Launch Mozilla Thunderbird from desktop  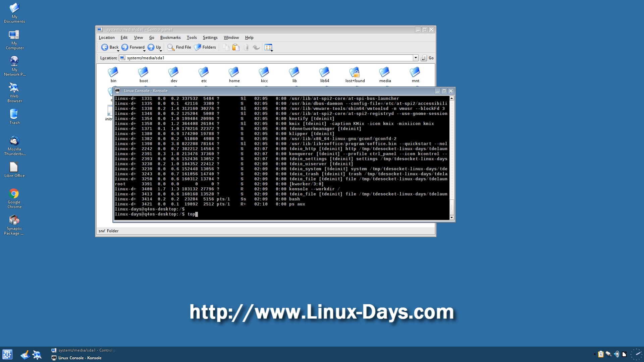point(14,146)
